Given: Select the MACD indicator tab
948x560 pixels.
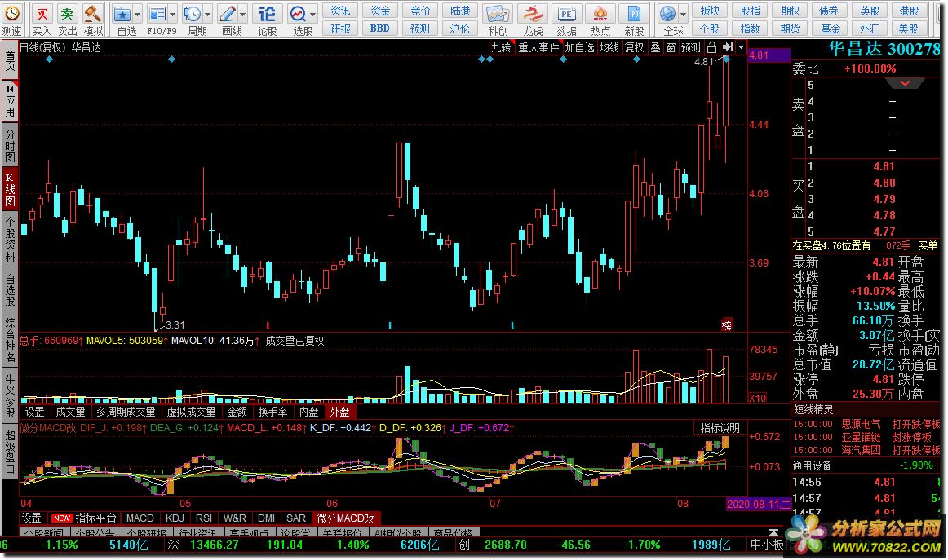Looking at the screenshot, I should click(x=140, y=518).
